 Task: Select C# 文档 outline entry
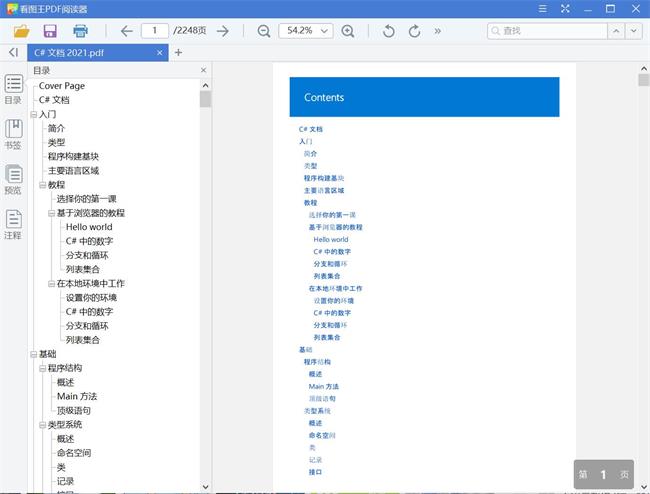pos(54,100)
